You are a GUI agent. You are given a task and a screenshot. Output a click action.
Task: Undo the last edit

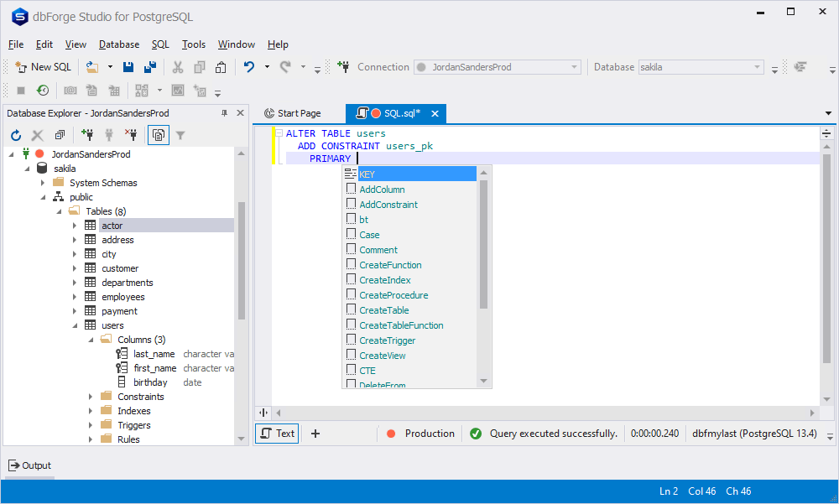249,67
